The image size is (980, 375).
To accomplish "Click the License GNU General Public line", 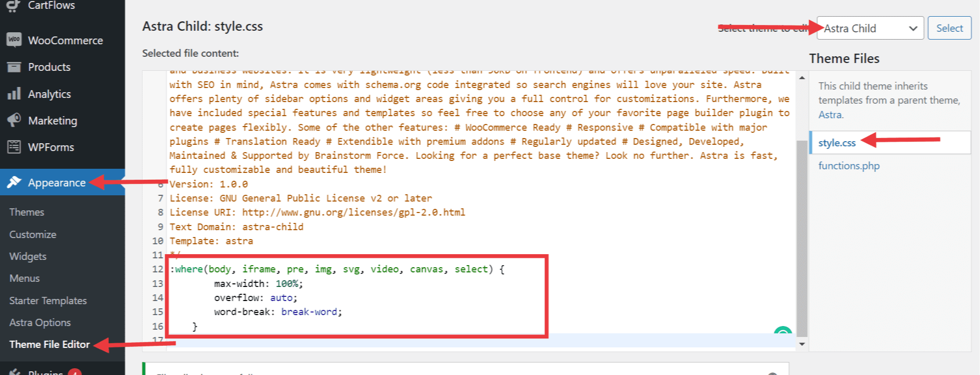I will pyautogui.click(x=301, y=198).
